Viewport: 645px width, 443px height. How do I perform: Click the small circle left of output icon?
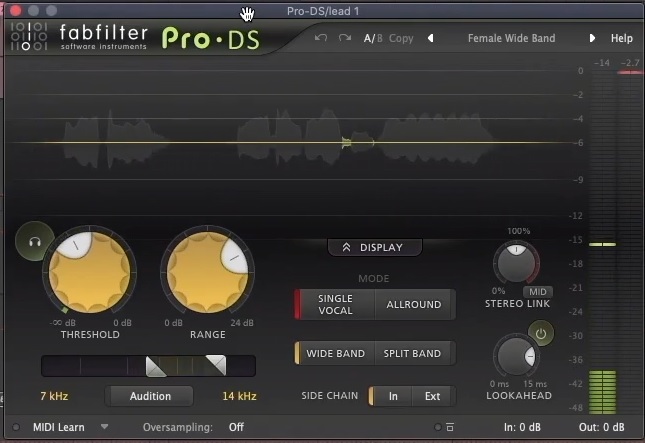point(438,427)
